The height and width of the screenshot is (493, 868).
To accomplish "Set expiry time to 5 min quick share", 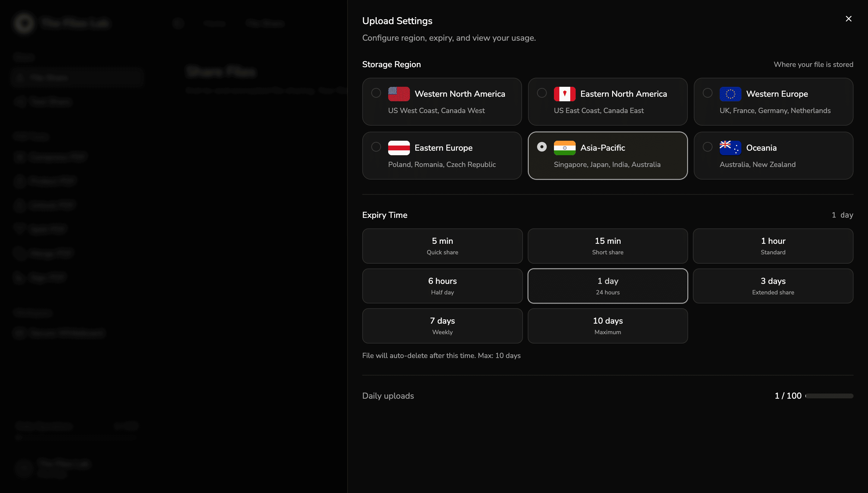I will tap(442, 246).
